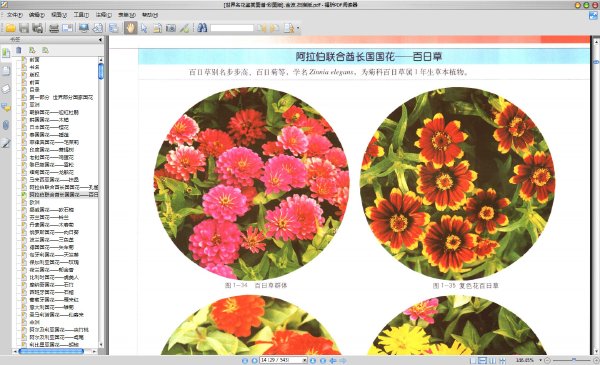Click the delete bookmark trash icon
This screenshot has height=365, width=600.
pyautogui.click(x=19, y=50)
